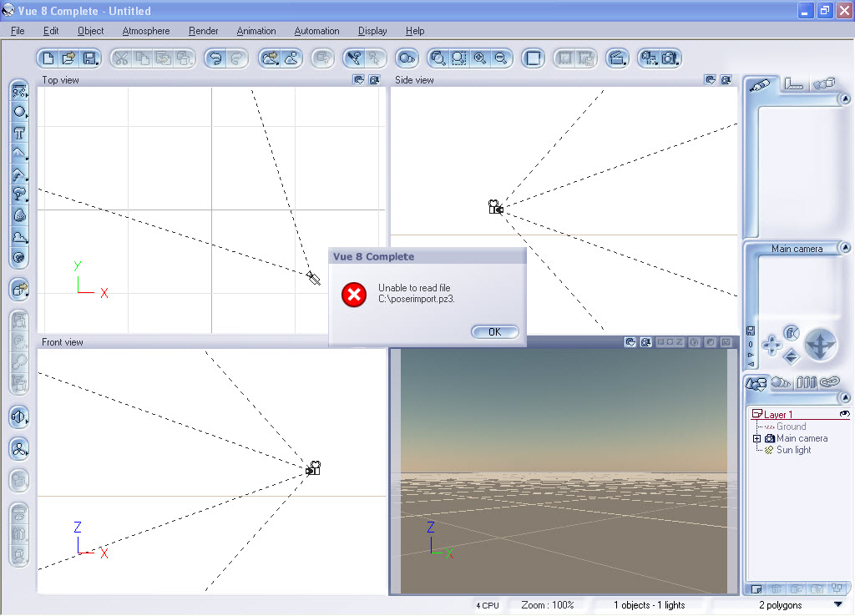Open the Atmosphere menu
This screenshot has height=616, width=855.
145,31
